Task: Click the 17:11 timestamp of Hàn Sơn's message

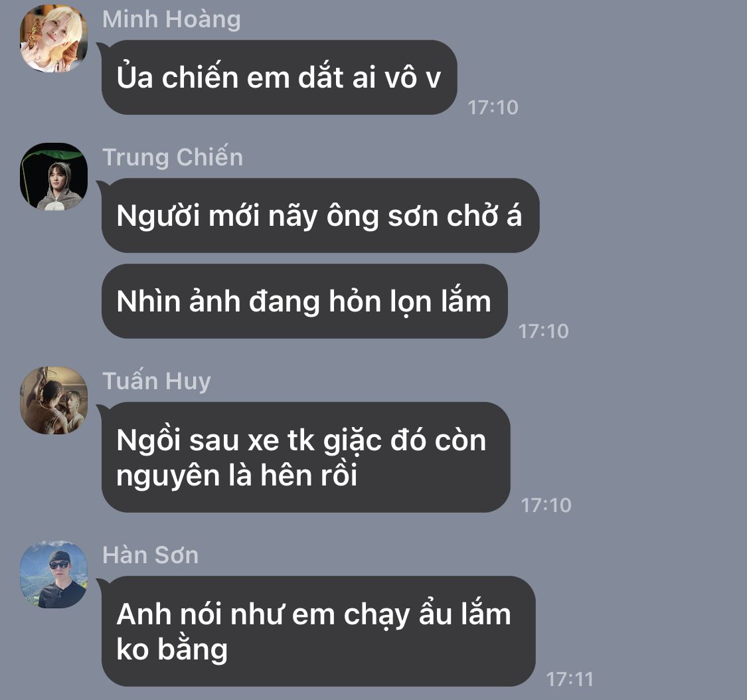Action: [570, 679]
